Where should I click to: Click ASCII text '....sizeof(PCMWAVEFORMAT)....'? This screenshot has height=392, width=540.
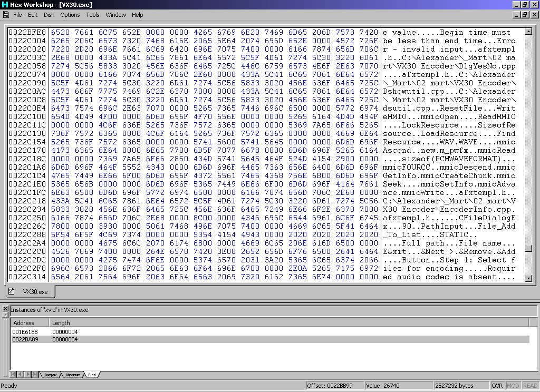pos(449,159)
